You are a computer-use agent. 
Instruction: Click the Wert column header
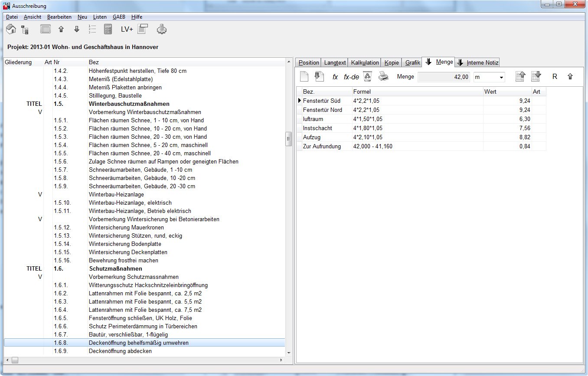pos(507,92)
